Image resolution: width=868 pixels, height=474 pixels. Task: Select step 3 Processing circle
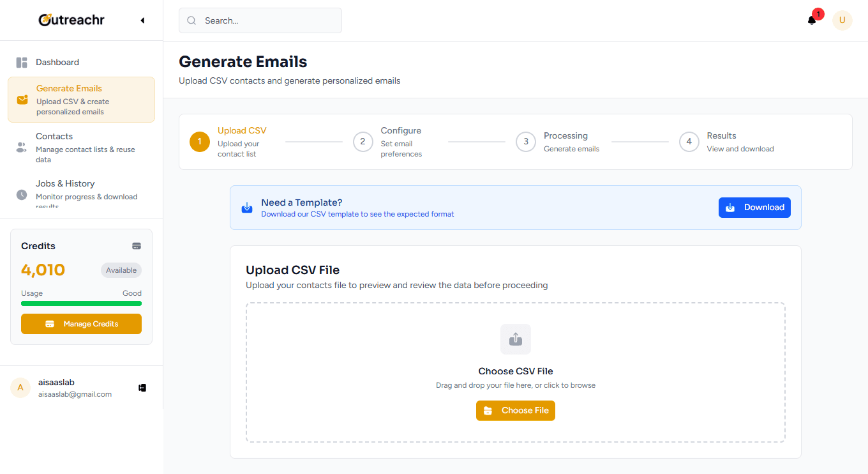pyautogui.click(x=526, y=142)
